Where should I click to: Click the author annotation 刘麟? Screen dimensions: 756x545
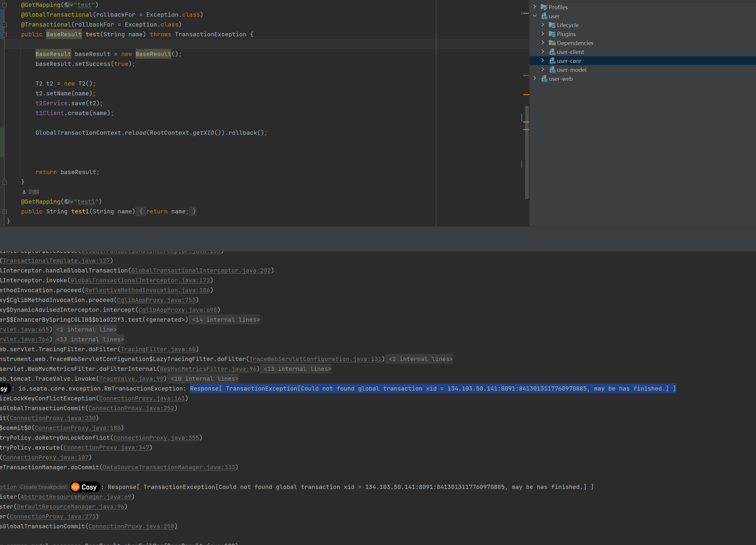[x=34, y=192]
